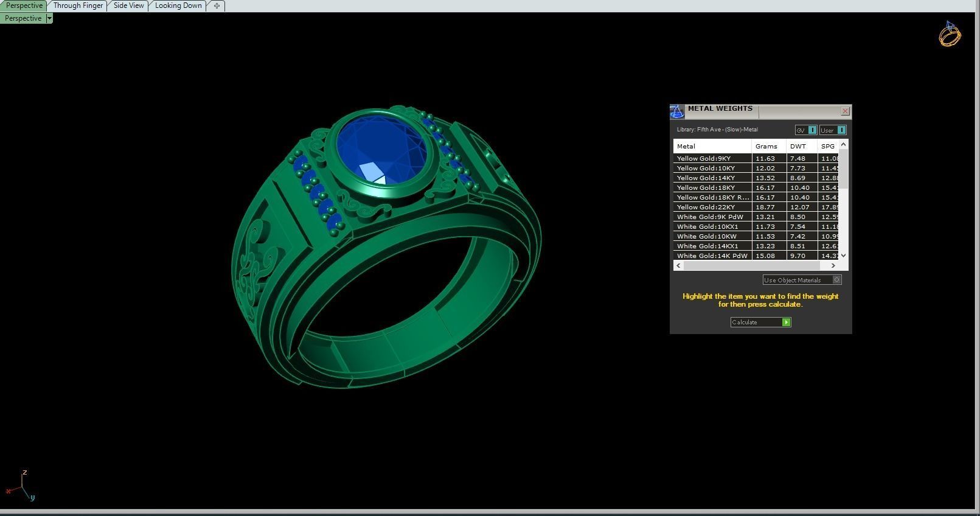Screen dimensions: 980x516
Task: Click the 7.48 DWT value
Action: point(798,158)
